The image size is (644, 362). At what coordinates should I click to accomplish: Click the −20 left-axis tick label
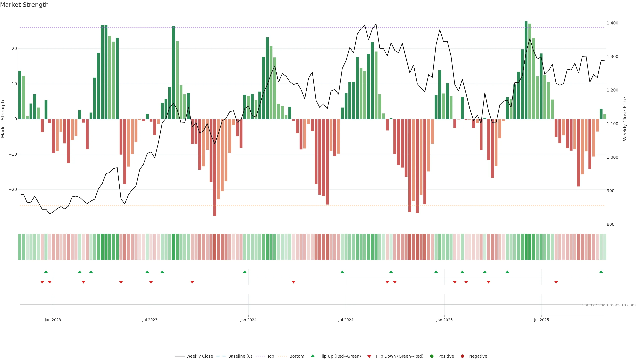coord(13,189)
